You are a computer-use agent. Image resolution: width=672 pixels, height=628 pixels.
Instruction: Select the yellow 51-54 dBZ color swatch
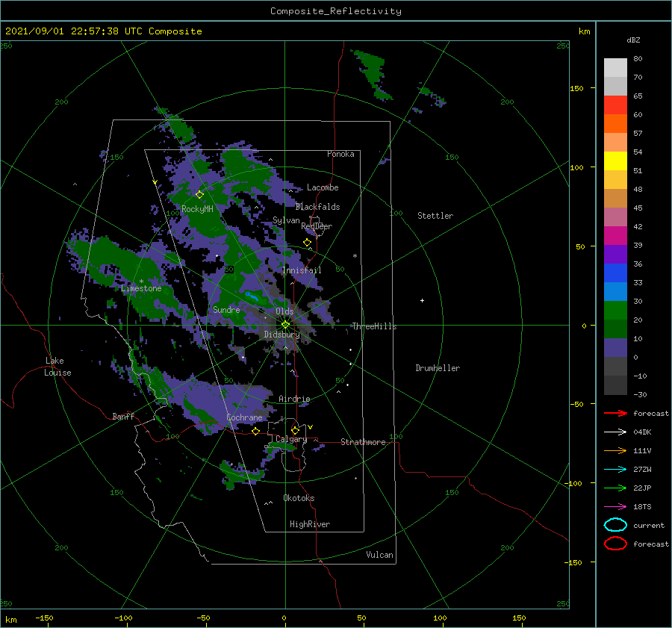(x=615, y=161)
